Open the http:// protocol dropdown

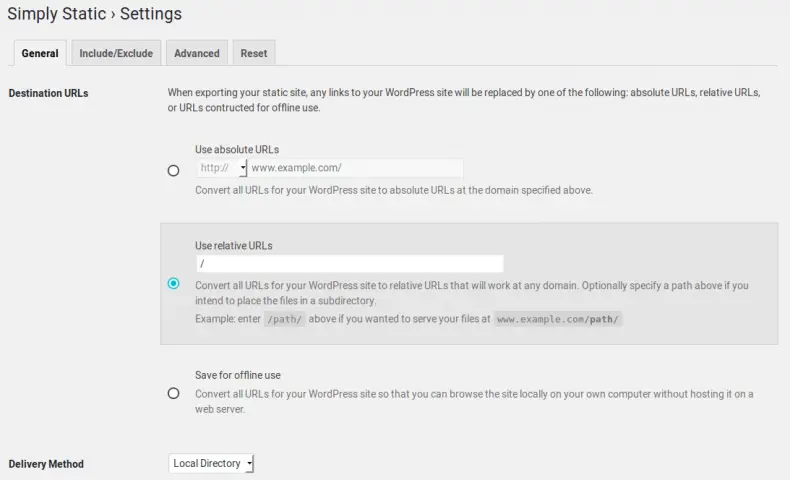(x=222, y=168)
